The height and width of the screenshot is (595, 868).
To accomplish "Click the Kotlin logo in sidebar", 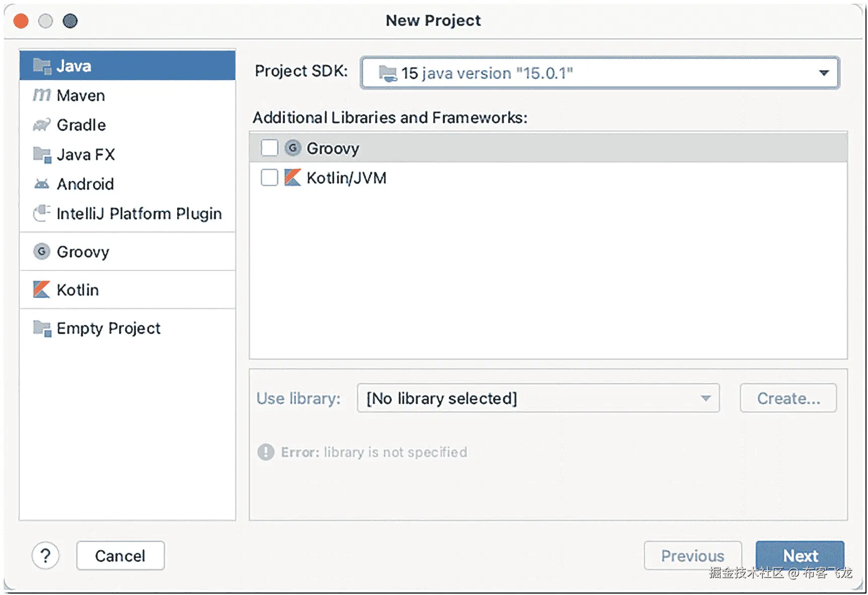I will 42,289.
